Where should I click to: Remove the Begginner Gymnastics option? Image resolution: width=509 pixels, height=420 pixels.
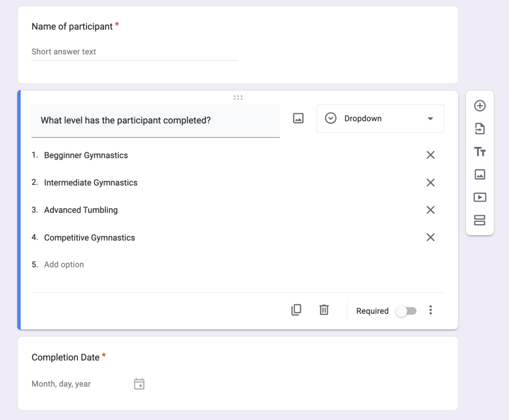click(430, 155)
